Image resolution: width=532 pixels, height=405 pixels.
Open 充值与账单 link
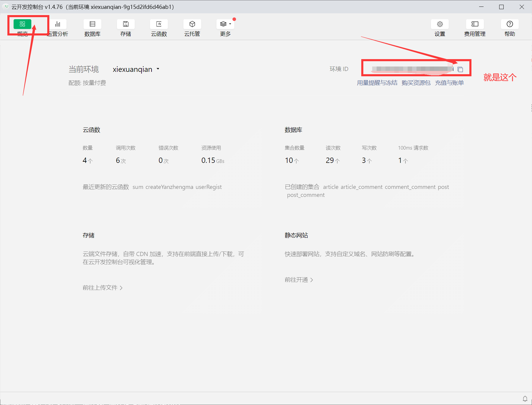pyautogui.click(x=449, y=83)
